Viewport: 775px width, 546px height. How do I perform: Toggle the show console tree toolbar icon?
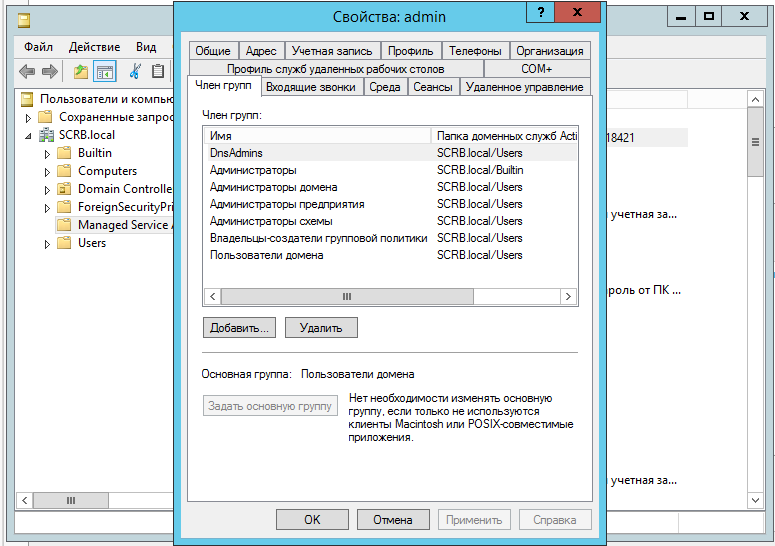[105, 72]
